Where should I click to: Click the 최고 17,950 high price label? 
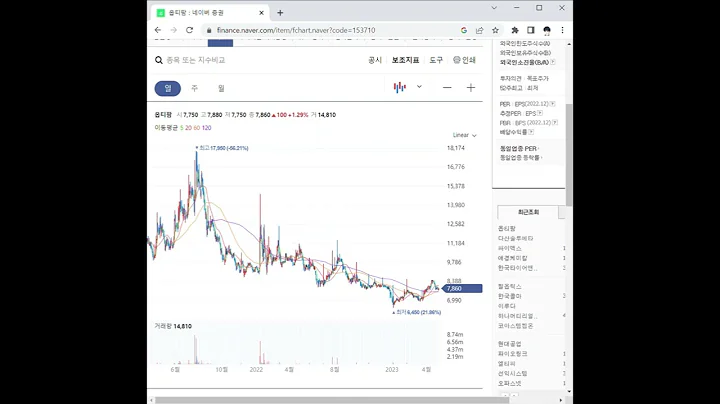(x=222, y=148)
